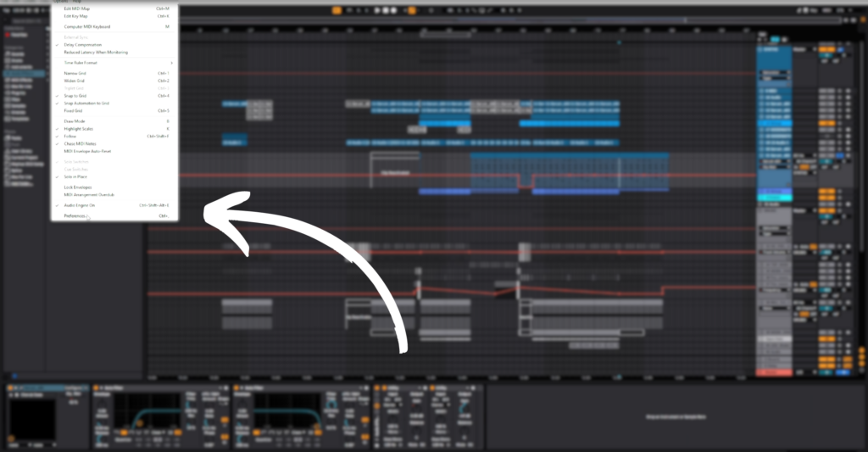Screen dimensions: 868x452
Task: Choose Edit Key Map in menu
Action: click(x=76, y=16)
